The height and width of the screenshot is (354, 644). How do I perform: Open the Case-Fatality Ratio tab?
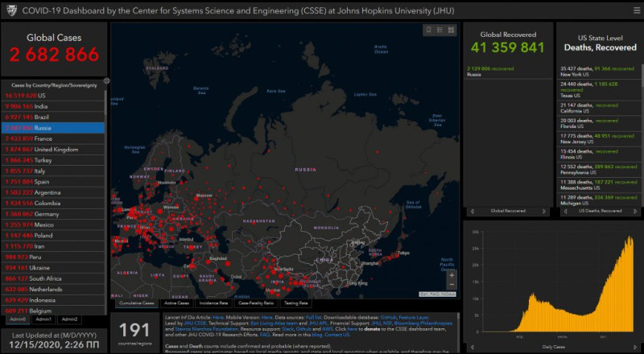point(254,303)
